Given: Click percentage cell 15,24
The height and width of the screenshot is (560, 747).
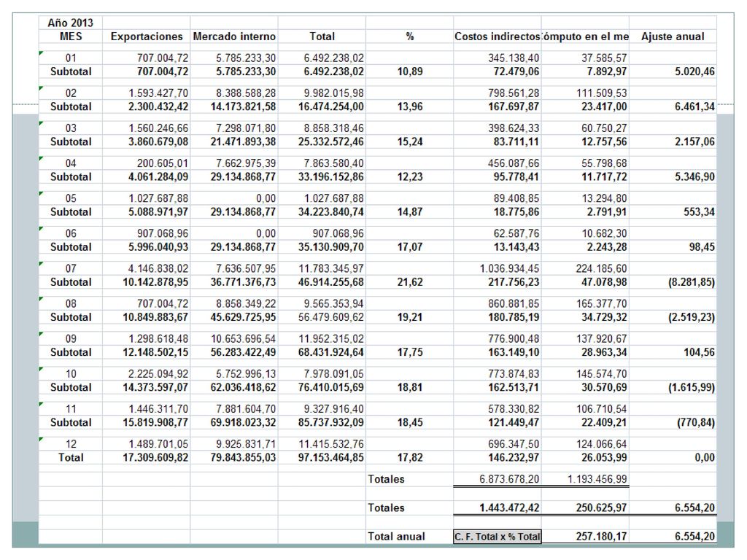Looking at the screenshot, I should pyautogui.click(x=410, y=142).
